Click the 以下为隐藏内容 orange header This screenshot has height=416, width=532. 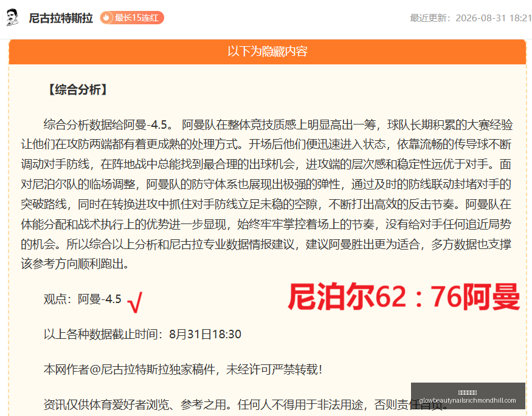click(x=268, y=52)
